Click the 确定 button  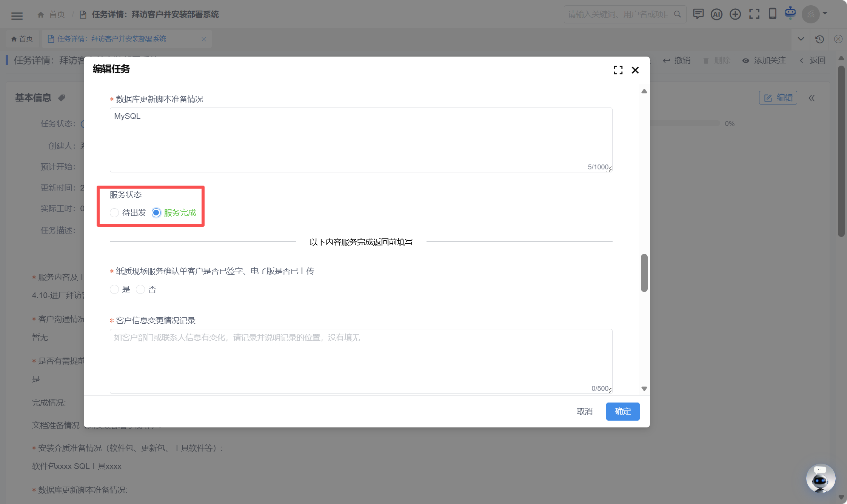[623, 412]
